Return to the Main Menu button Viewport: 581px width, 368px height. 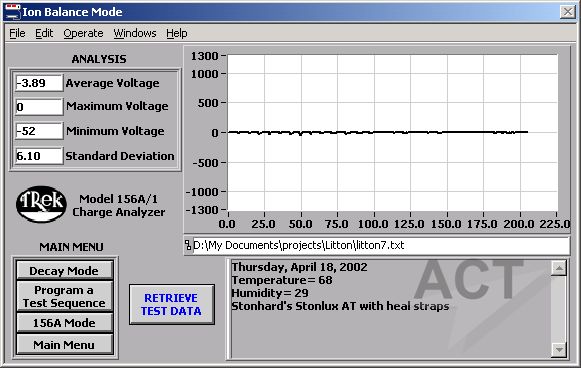click(x=64, y=345)
